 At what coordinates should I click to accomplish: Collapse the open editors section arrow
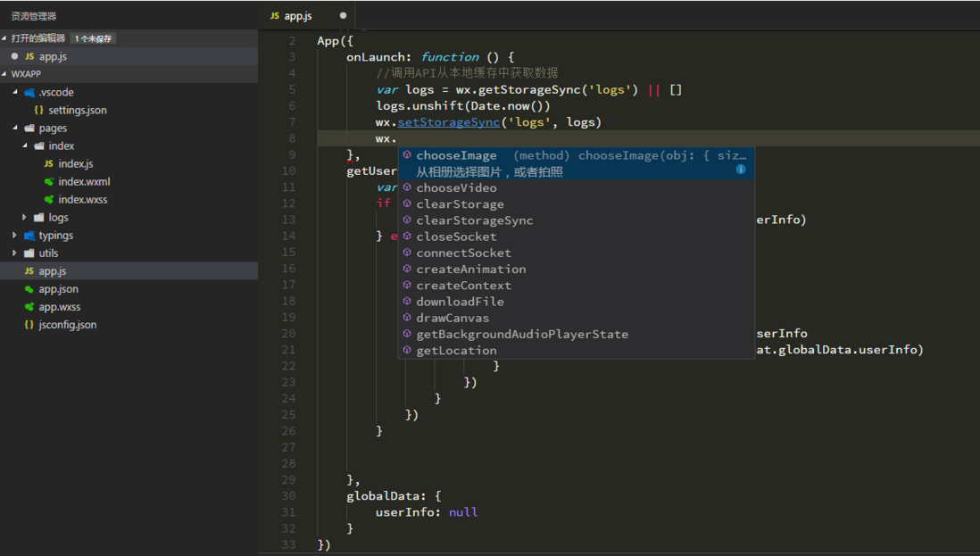pos(4,38)
